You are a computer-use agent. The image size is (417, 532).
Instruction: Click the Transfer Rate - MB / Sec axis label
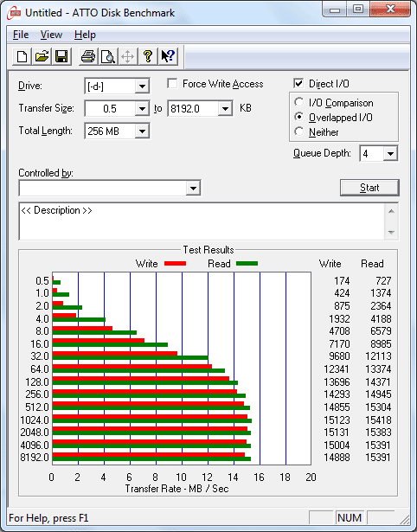click(x=176, y=489)
